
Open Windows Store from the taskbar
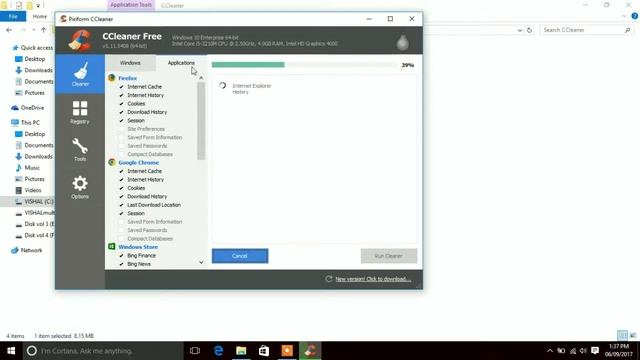[x=264, y=351]
